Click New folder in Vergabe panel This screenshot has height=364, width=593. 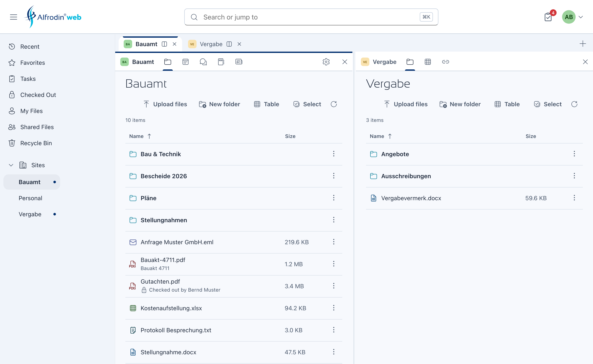[460, 104]
